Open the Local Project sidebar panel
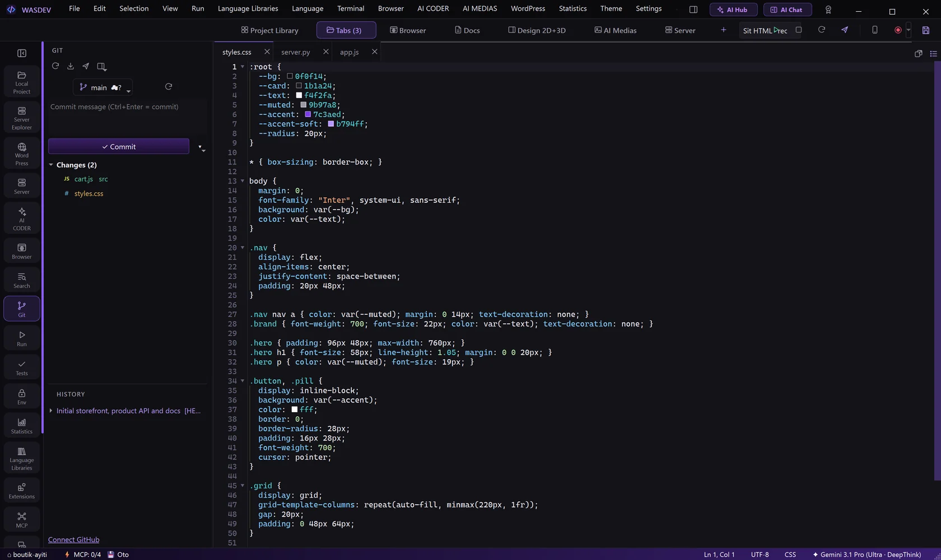This screenshot has width=941, height=560. pyautogui.click(x=22, y=82)
